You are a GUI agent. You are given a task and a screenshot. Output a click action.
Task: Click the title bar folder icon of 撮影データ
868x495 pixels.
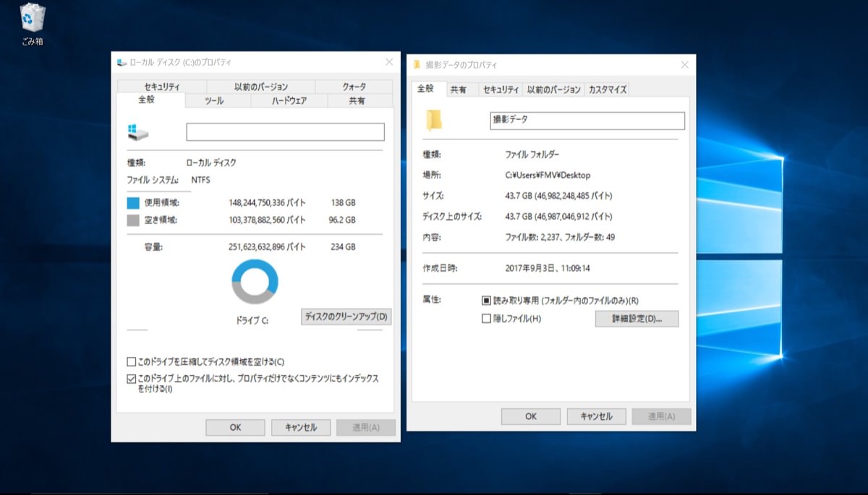point(417,65)
